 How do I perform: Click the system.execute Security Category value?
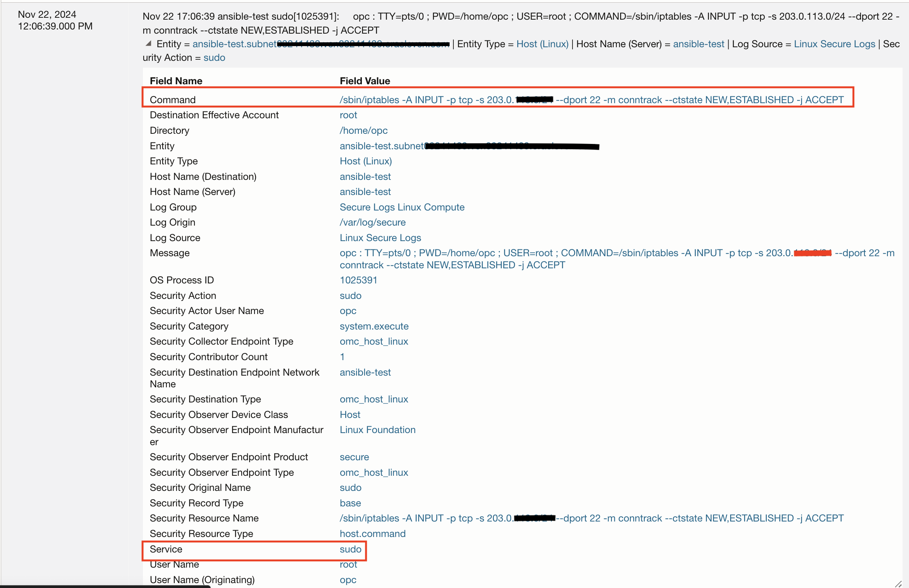click(374, 326)
